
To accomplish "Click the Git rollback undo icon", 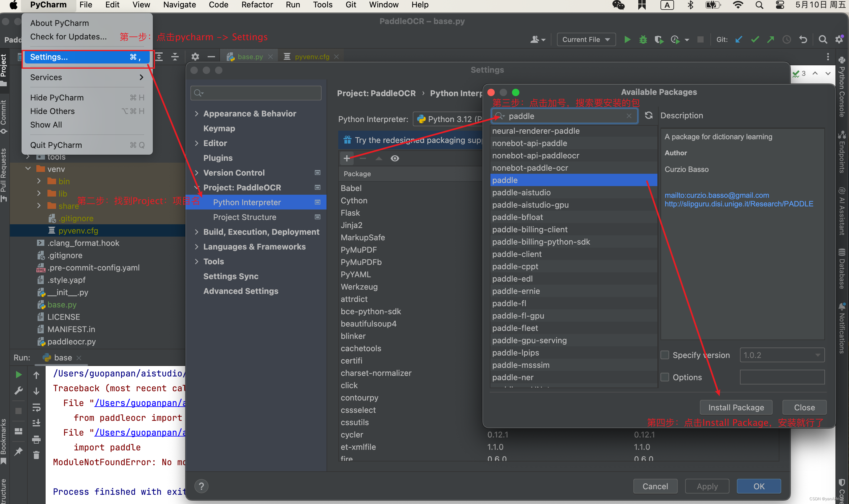I will 803,39.
